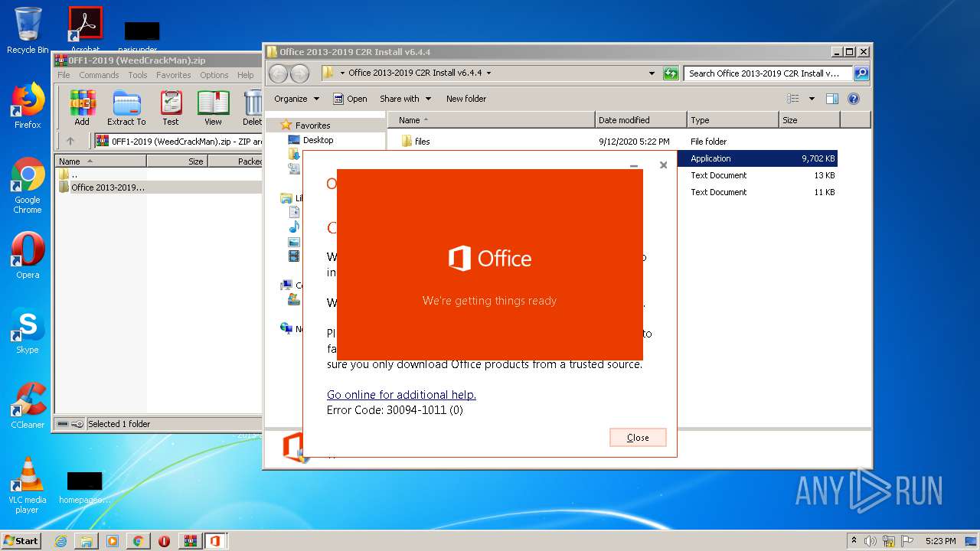Refresh the Explorer folder view
This screenshot has width=980, height=551.
671,73
